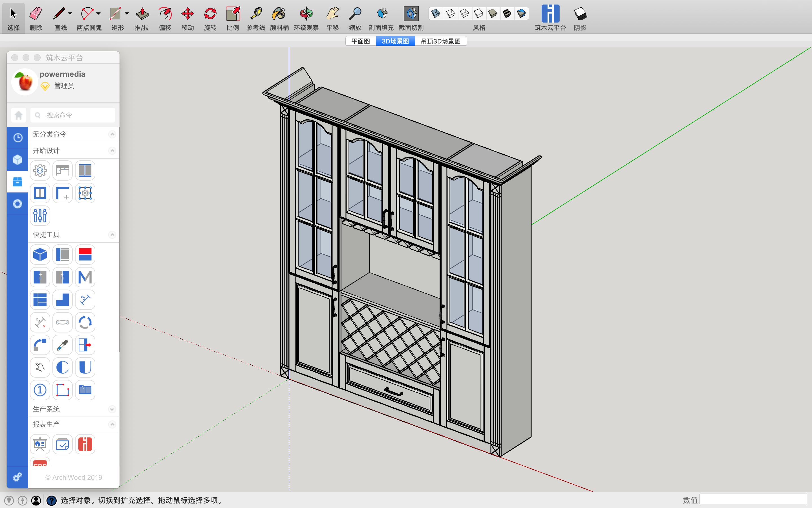Switch to the 平面图 tab
Image resolution: width=812 pixels, height=508 pixels.
(x=361, y=41)
